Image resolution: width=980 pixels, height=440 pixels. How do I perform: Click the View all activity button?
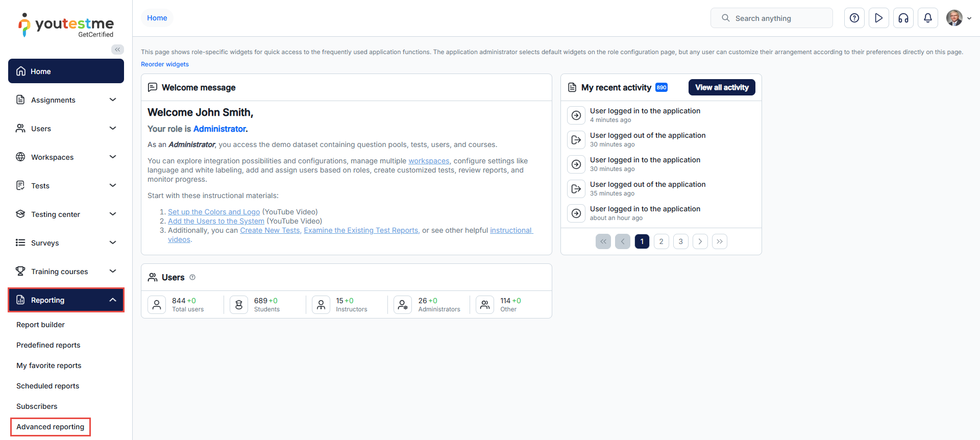[x=722, y=87]
